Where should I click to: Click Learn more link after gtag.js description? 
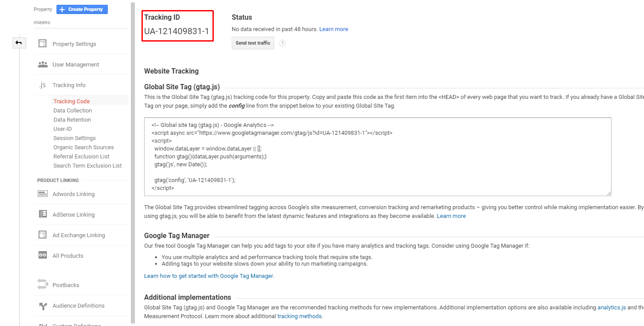tap(451, 216)
